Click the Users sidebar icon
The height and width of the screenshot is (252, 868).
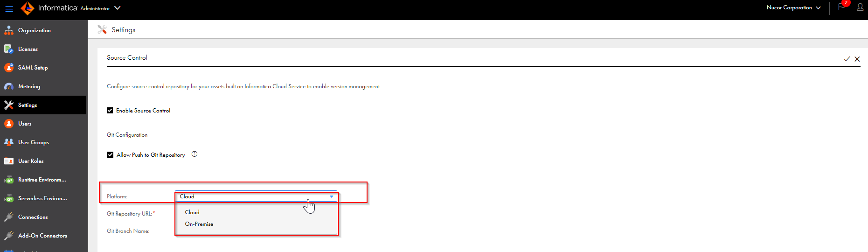click(9, 124)
